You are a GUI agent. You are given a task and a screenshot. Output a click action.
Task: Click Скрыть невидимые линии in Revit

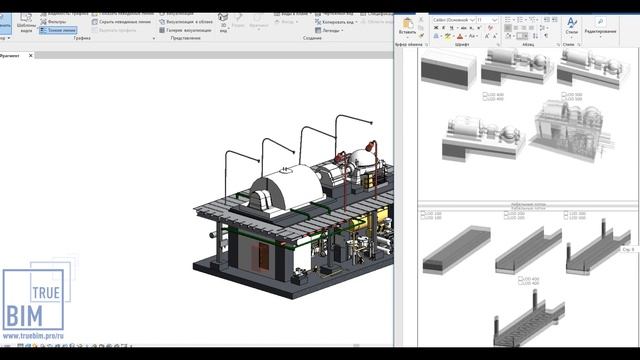(x=122, y=22)
